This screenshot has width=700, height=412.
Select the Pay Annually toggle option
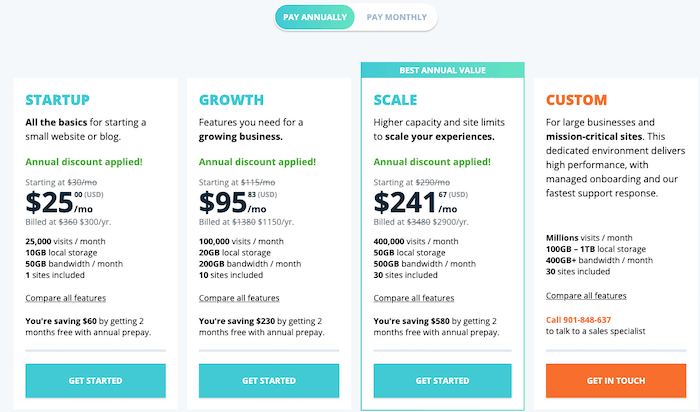[315, 17]
